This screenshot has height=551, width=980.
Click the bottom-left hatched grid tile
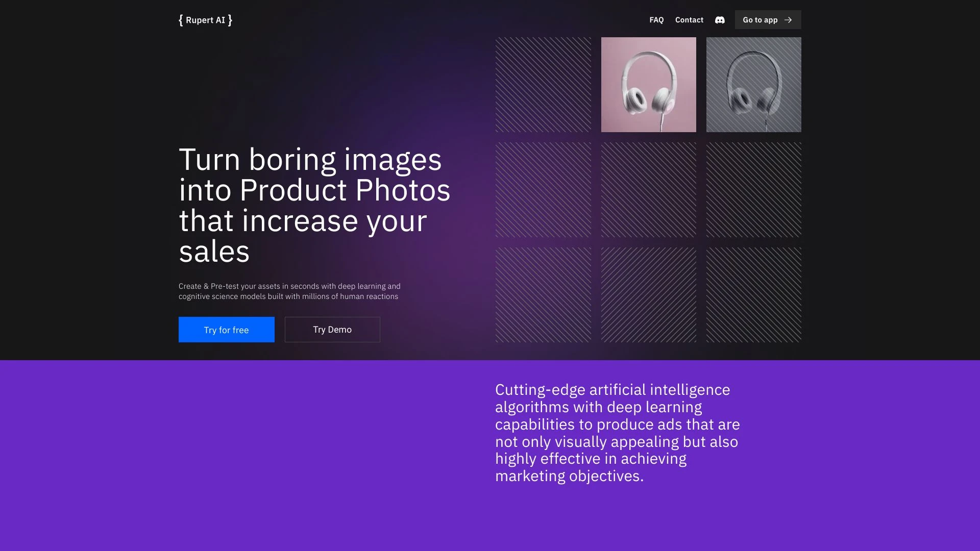(543, 295)
